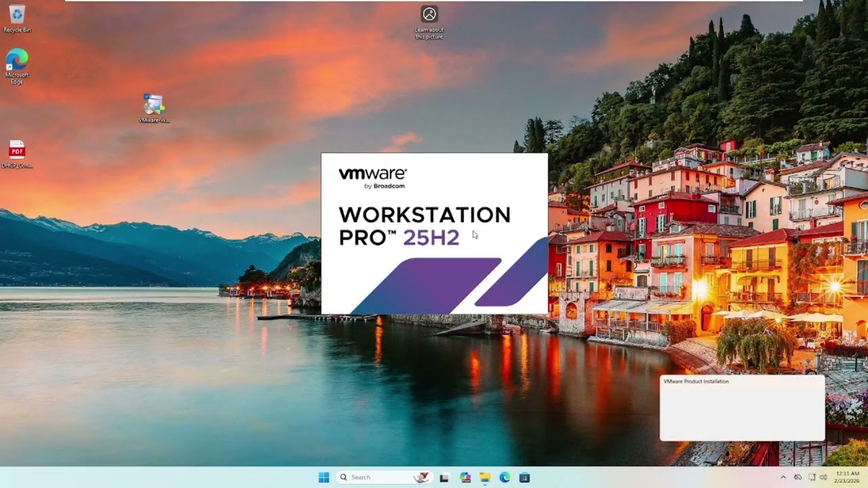Select the DHCP_Con... PDF file icon

click(17, 154)
